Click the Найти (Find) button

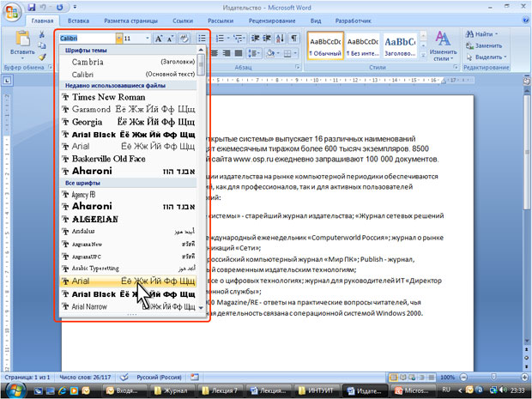click(x=481, y=34)
